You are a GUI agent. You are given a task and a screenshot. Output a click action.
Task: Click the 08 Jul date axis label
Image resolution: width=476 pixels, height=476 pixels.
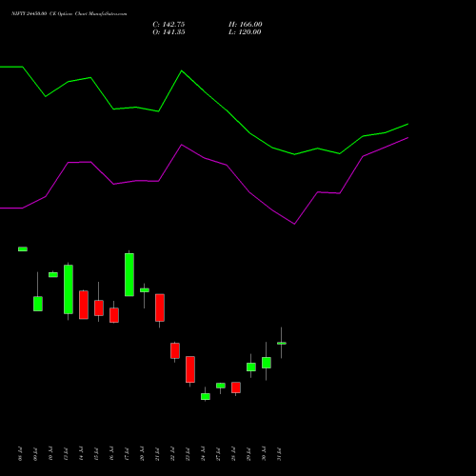20,454
